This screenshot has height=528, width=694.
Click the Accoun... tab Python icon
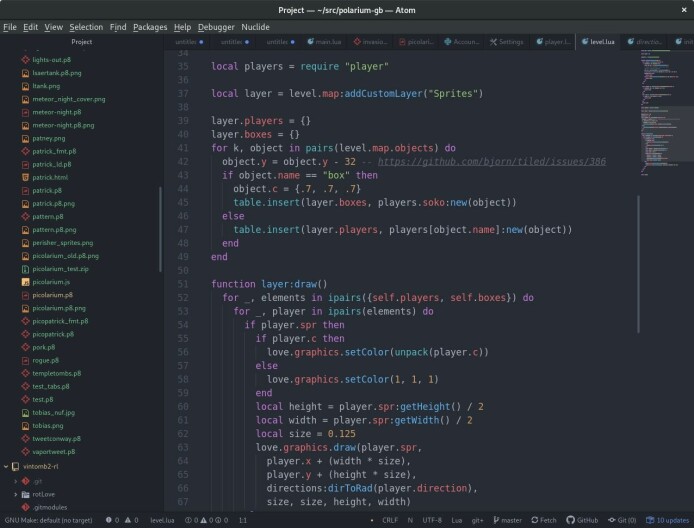point(447,42)
